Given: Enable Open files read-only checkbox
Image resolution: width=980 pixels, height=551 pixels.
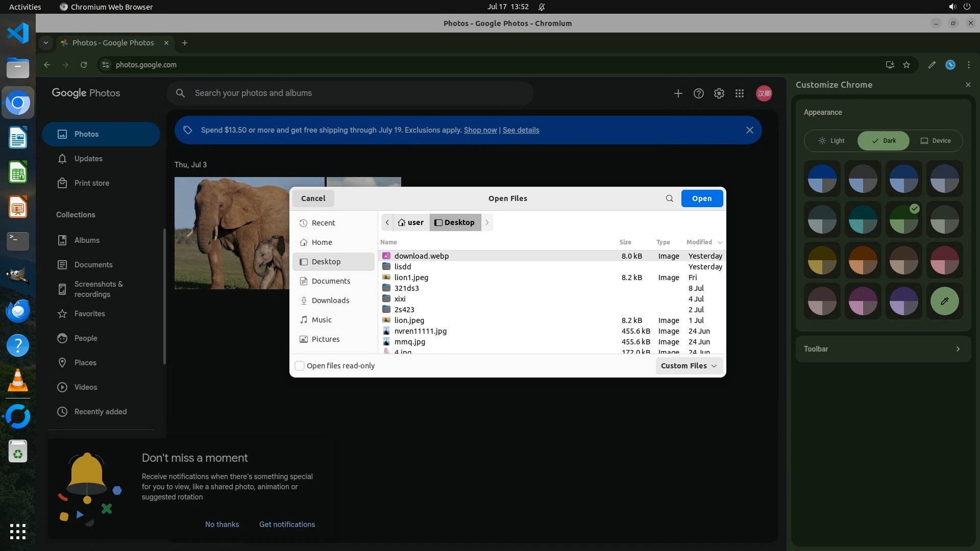Looking at the screenshot, I should pos(300,366).
